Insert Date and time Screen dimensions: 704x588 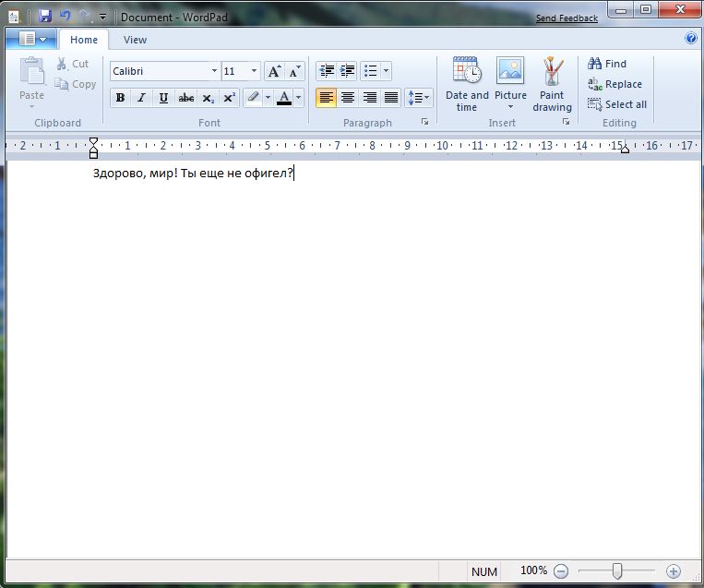[x=467, y=84]
